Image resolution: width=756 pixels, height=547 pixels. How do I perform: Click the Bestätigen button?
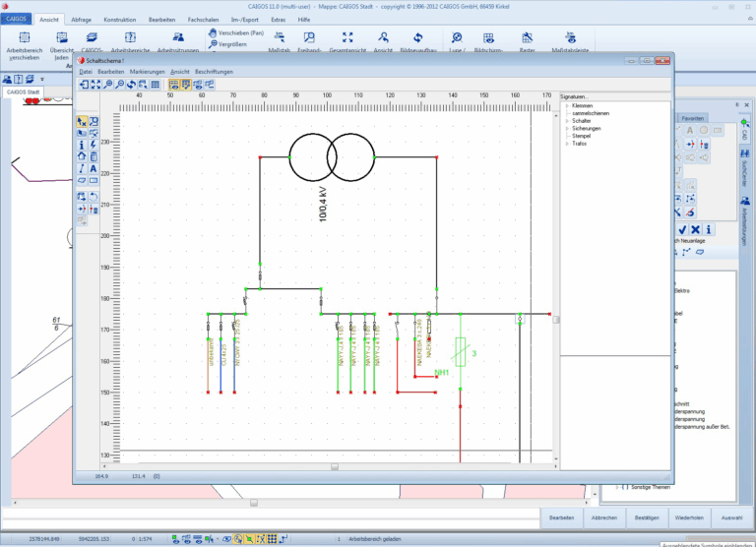tap(647, 517)
